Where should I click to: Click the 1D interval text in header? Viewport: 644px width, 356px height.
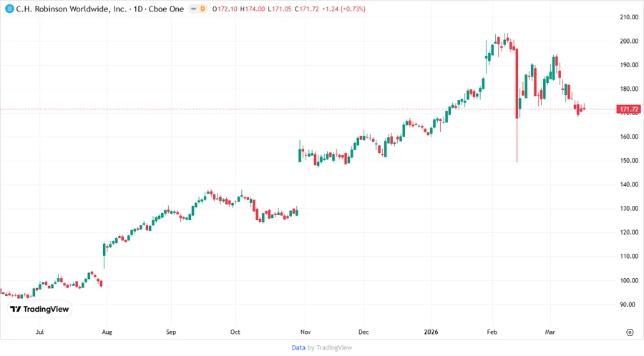pyautogui.click(x=138, y=9)
